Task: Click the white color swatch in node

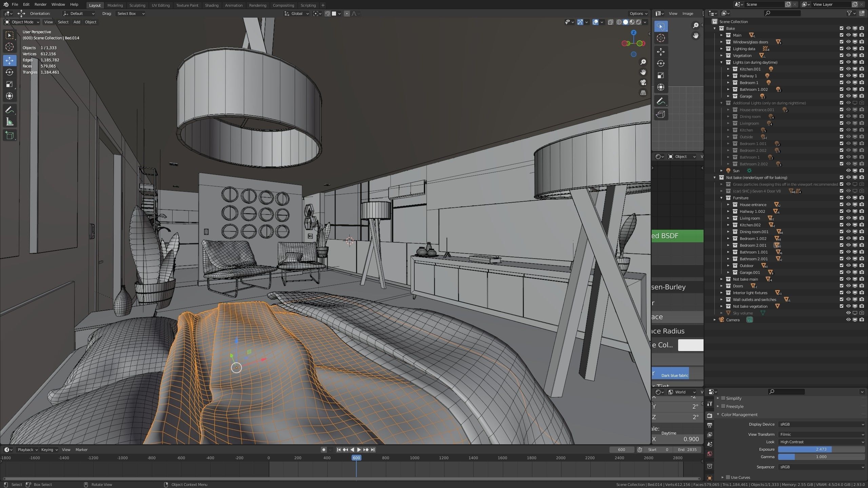Action: [x=691, y=345]
